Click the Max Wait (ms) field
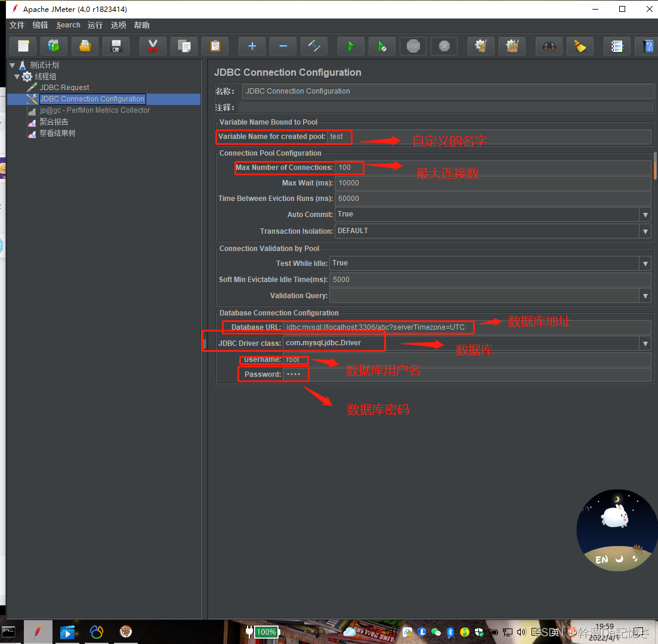The height and width of the screenshot is (644, 658). pyautogui.click(x=493, y=183)
